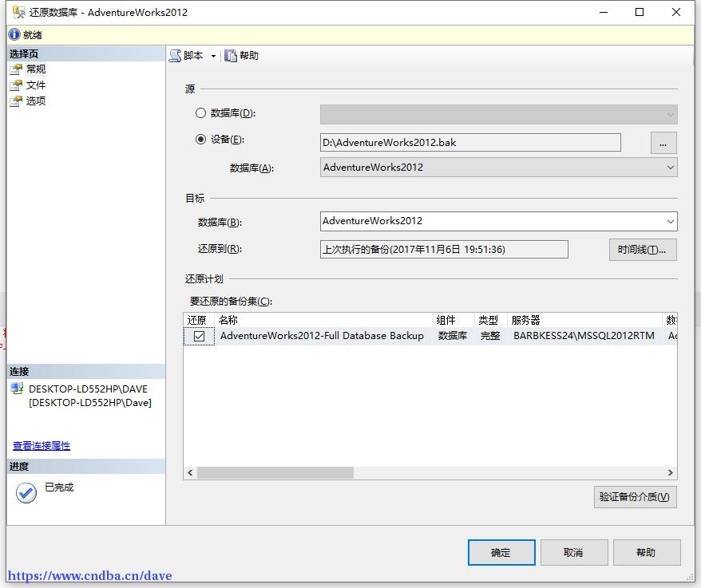Click the 就绪 status text
The image size is (701, 588).
33,35
